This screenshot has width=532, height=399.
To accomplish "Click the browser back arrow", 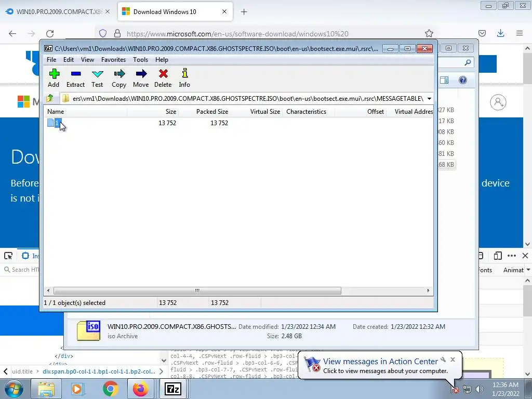I will pyautogui.click(x=12, y=34).
